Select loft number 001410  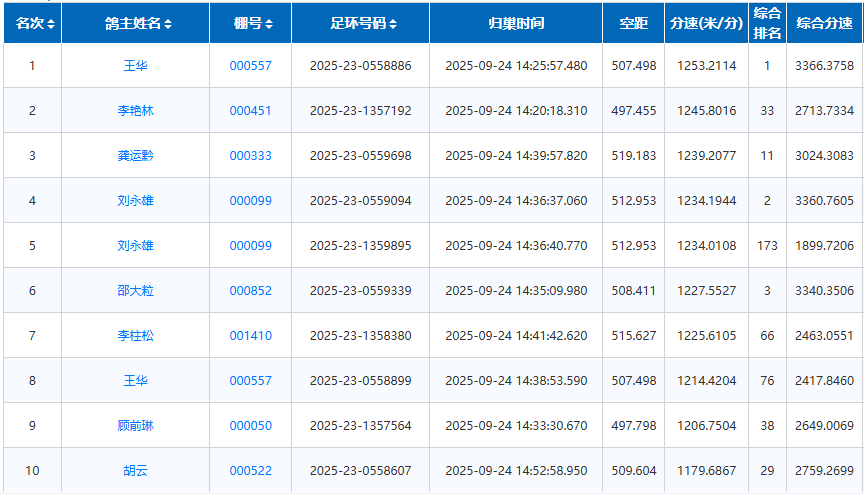click(x=250, y=336)
